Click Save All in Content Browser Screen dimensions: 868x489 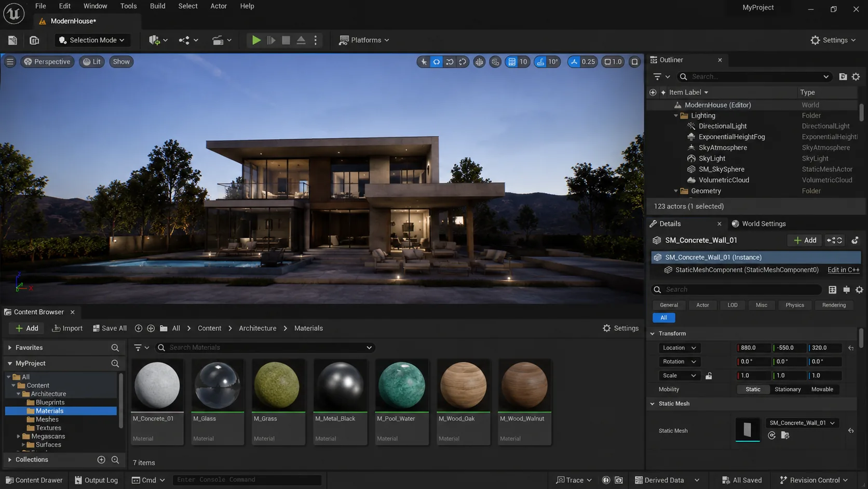coord(110,328)
